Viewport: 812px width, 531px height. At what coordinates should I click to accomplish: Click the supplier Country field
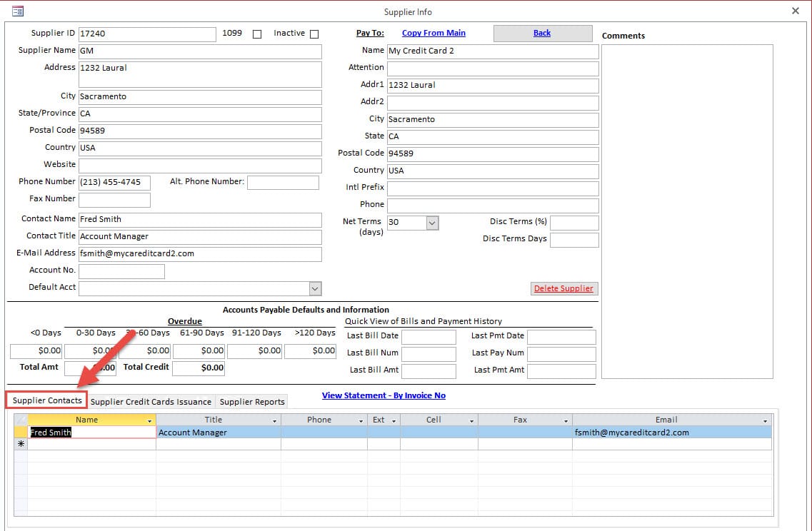[200, 148]
